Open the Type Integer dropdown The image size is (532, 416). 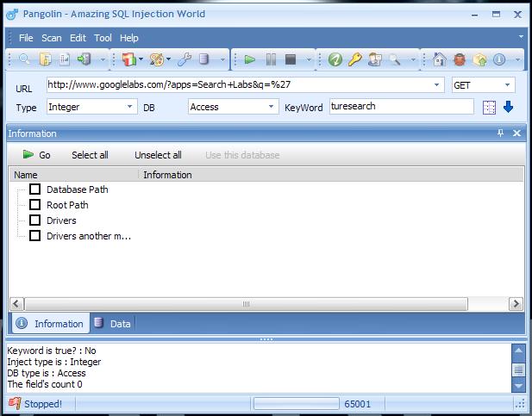[129, 107]
